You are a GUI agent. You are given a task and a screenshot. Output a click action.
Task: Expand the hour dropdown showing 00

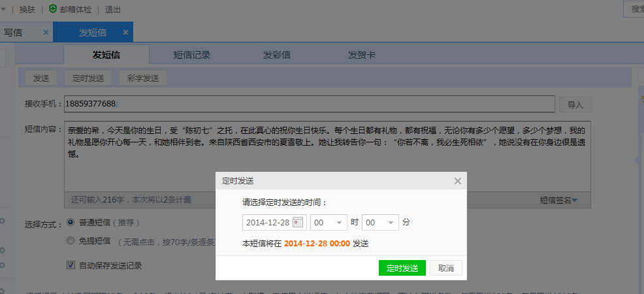pos(329,223)
